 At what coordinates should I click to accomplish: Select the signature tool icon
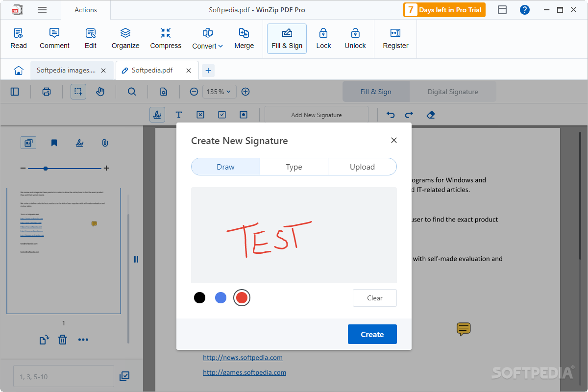point(157,115)
